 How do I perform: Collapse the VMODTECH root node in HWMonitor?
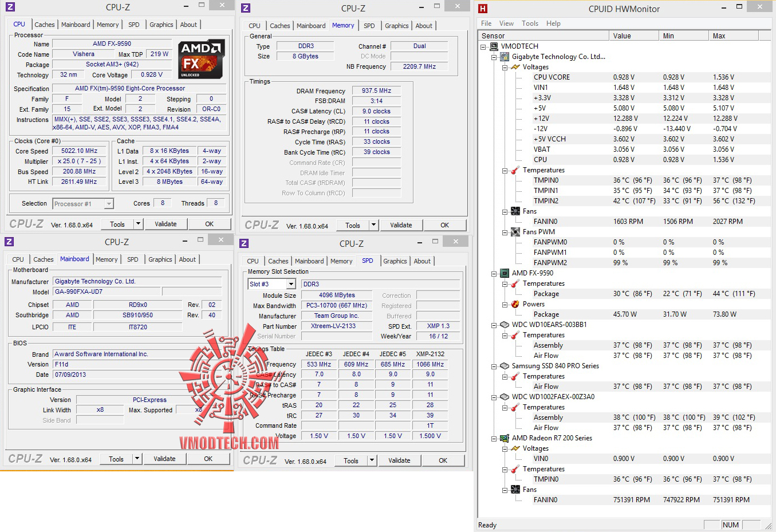coord(483,46)
